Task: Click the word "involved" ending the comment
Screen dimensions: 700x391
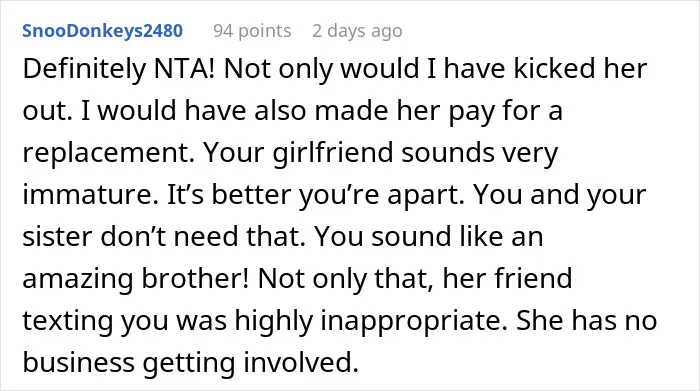Action: click(x=301, y=362)
